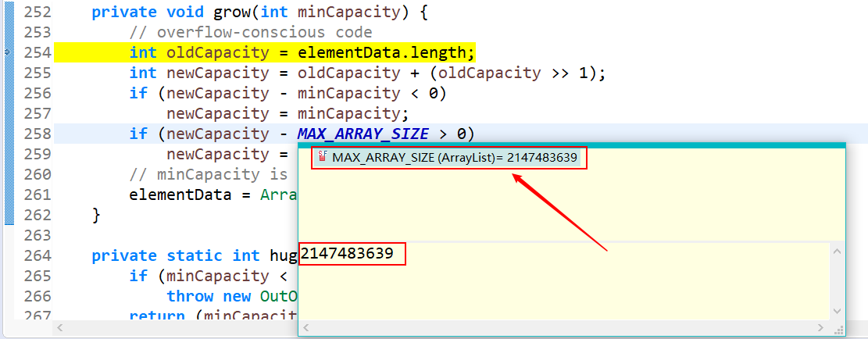Click the current instruction pointer arrow at line 254
This screenshot has width=868, height=339.
pos(7,52)
